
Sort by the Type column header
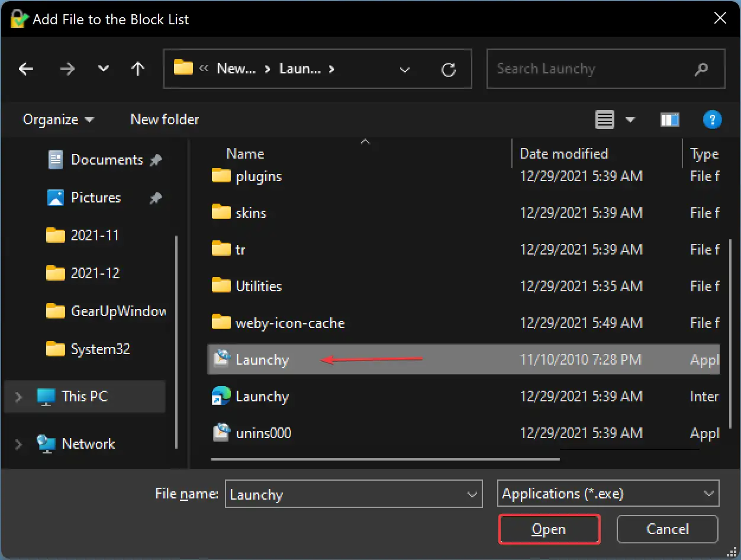coord(704,154)
